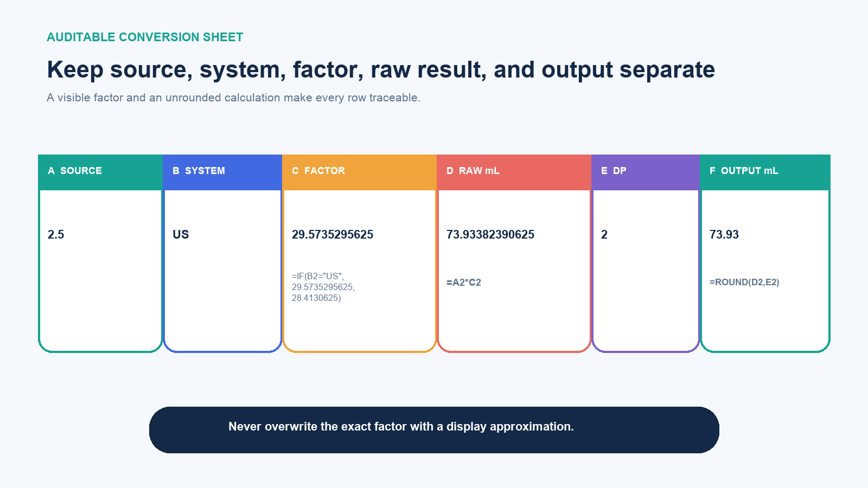Click the decimal places value 2
This screenshot has height=488, width=868.
[604, 235]
